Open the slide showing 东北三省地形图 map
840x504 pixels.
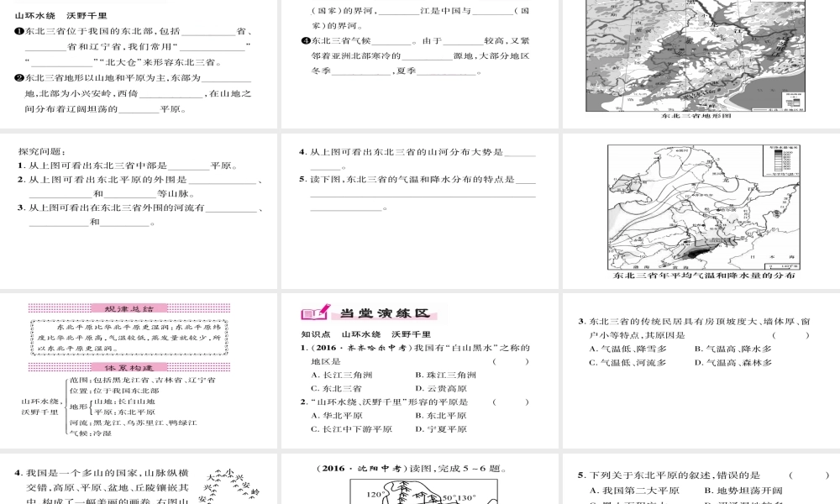tap(701, 64)
